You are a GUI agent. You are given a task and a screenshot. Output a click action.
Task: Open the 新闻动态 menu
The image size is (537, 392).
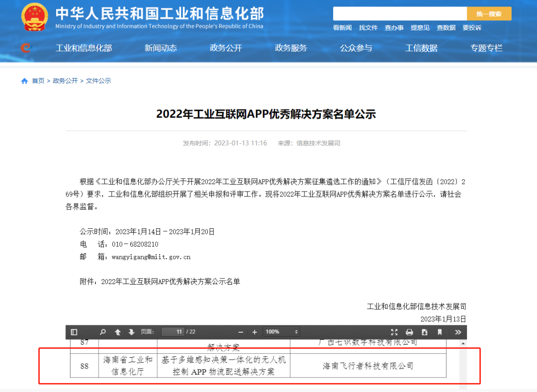pyautogui.click(x=160, y=48)
